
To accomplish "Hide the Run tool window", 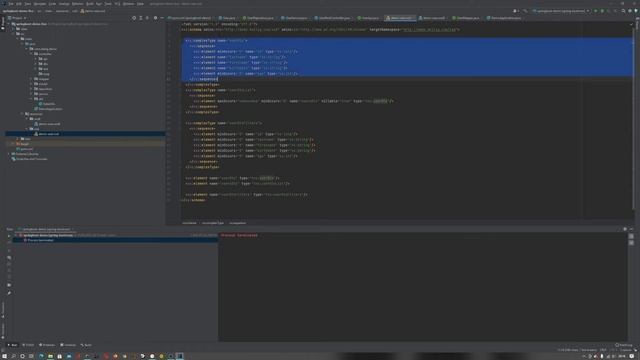I will point(631,229).
